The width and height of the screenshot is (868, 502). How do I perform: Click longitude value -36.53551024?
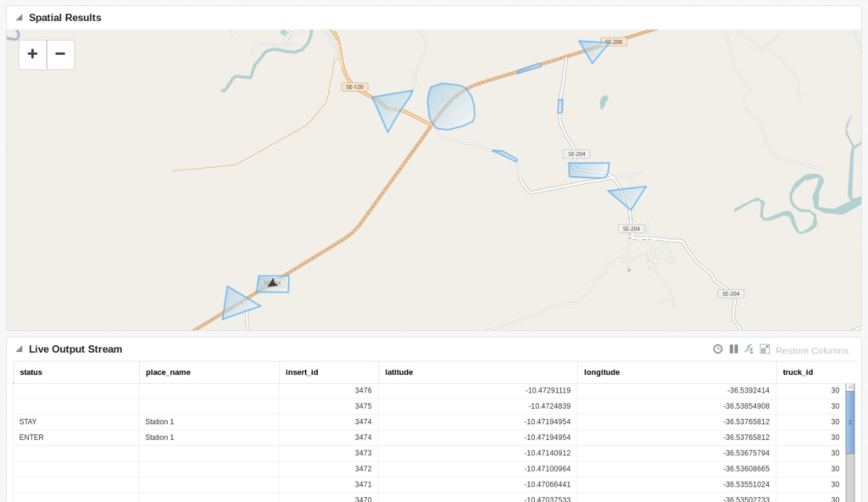point(746,484)
